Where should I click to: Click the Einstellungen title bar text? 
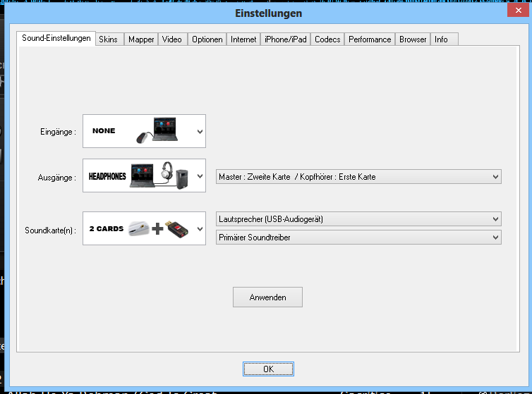268,13
